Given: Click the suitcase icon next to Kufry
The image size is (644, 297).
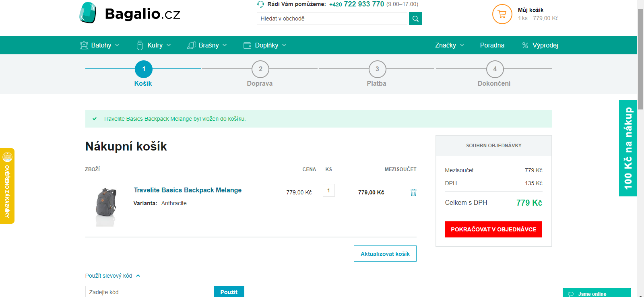Looking at the screenshot, I should pos(140,45).
